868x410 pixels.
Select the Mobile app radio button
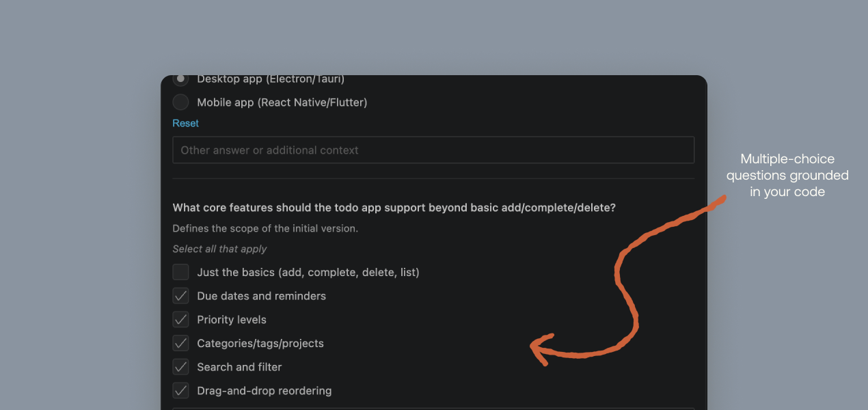[x=180, y=102]
